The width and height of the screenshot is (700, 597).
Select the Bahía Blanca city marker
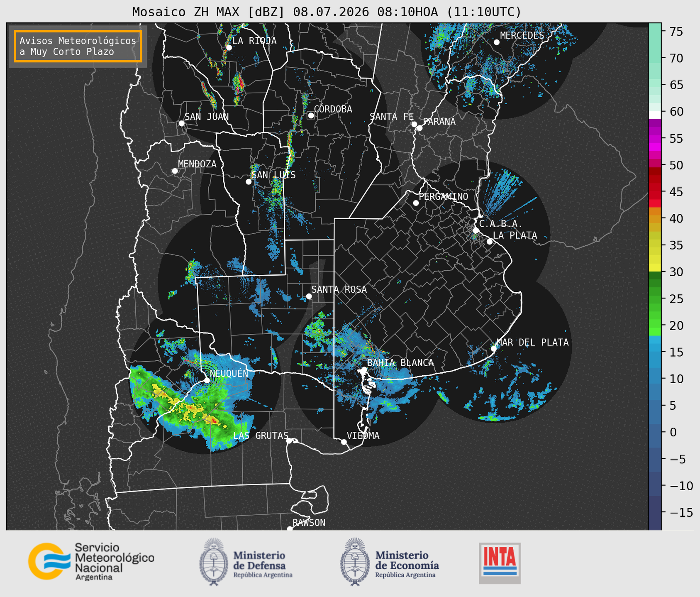coord(364,369)
